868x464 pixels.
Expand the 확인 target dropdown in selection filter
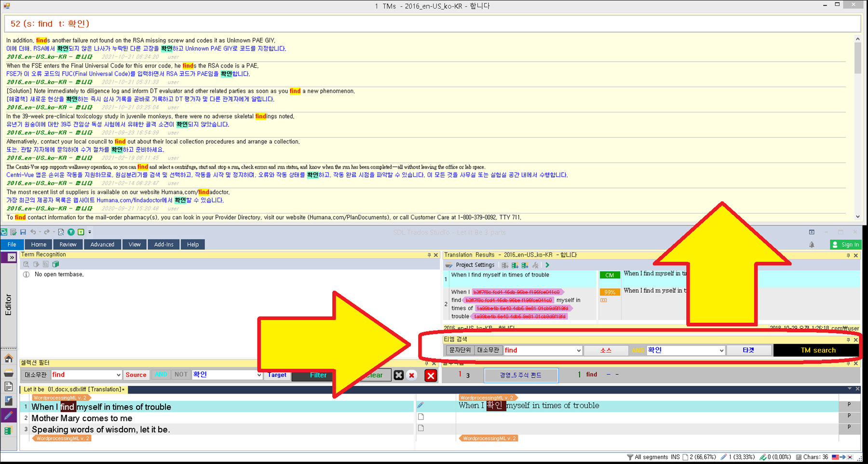pyautogui.click(x=258, y=375)
